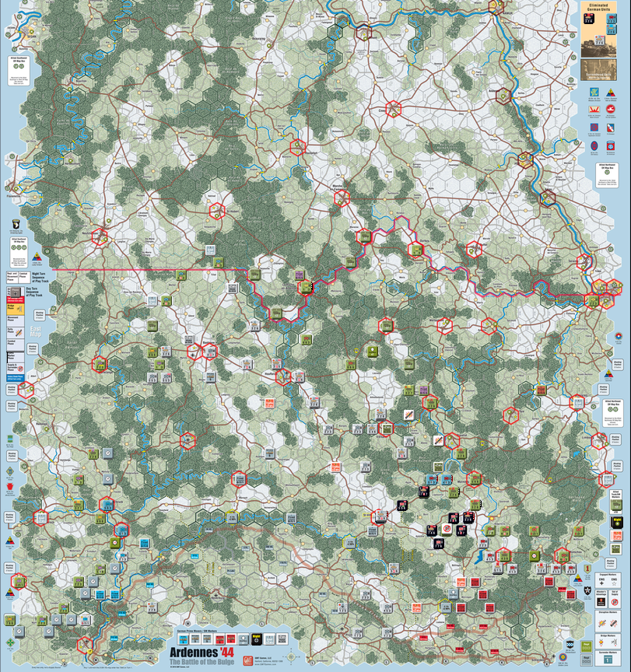Click Repl. and Movement Phase cell on Night track
The image size is (631, 672).
[x=12, y=278]
